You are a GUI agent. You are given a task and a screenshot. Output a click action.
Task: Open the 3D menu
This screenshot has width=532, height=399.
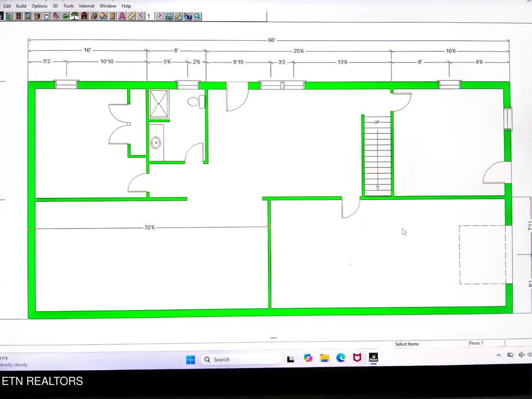55,6
